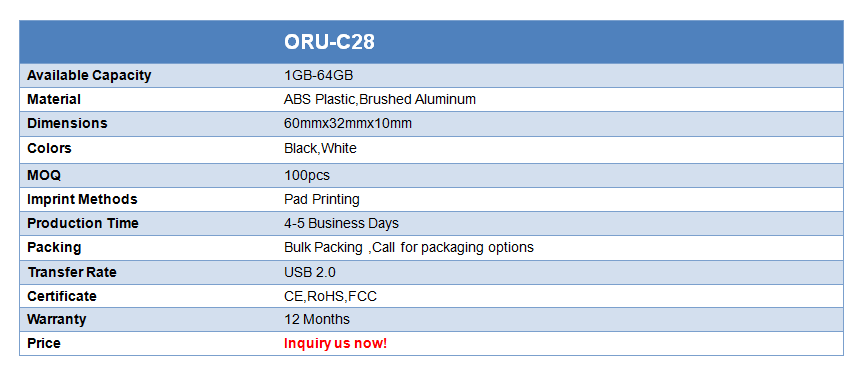
Task: Click the 60mmx32mmx10mm dimensions value
Action: point(348,124)
